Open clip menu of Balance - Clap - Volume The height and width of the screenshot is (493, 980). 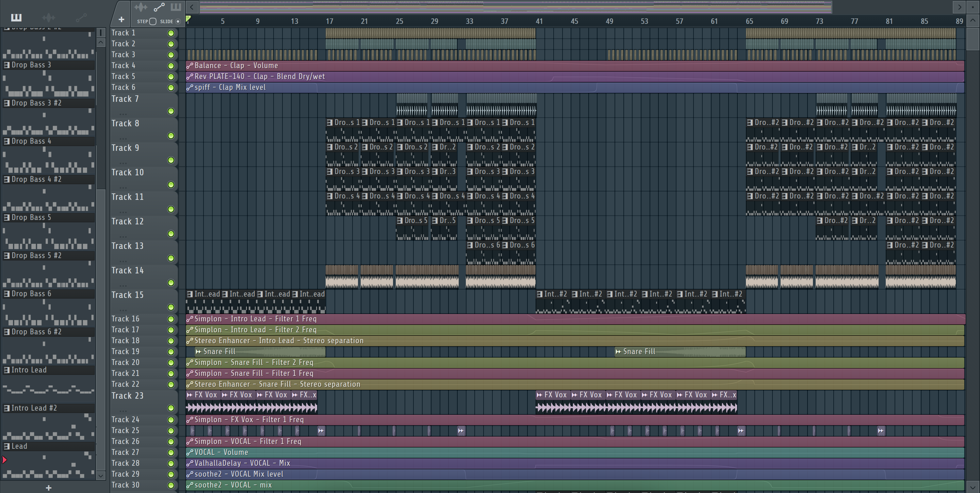(190, 66)
